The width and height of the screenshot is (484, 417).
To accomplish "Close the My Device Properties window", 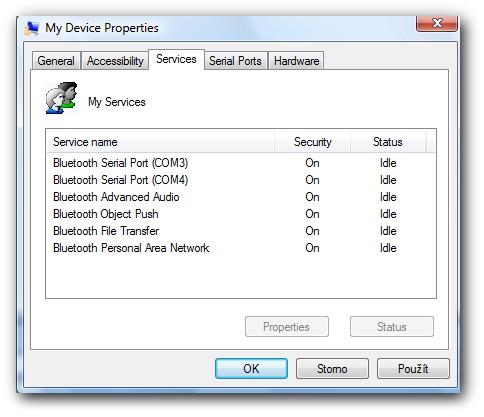I will coord(437,23).
